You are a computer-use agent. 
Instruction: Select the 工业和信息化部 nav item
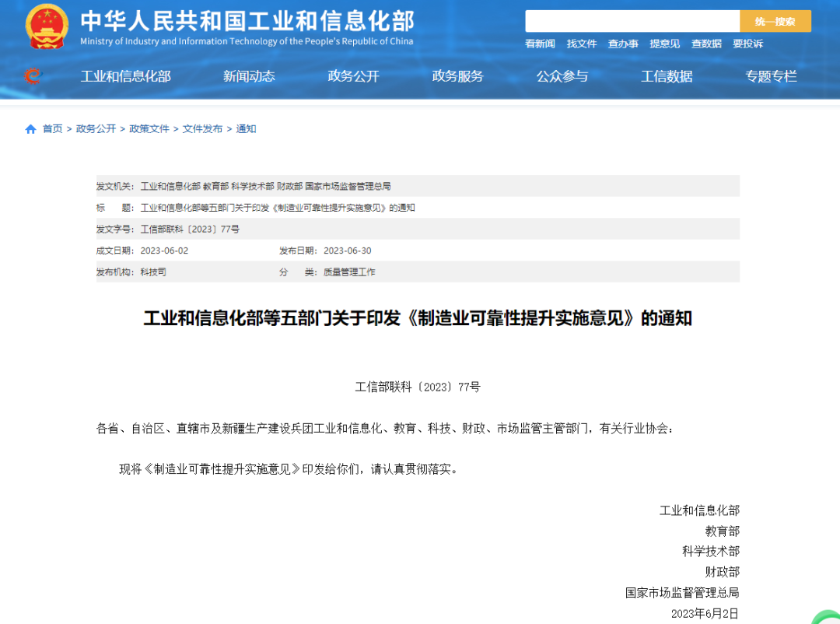[126, 76]
